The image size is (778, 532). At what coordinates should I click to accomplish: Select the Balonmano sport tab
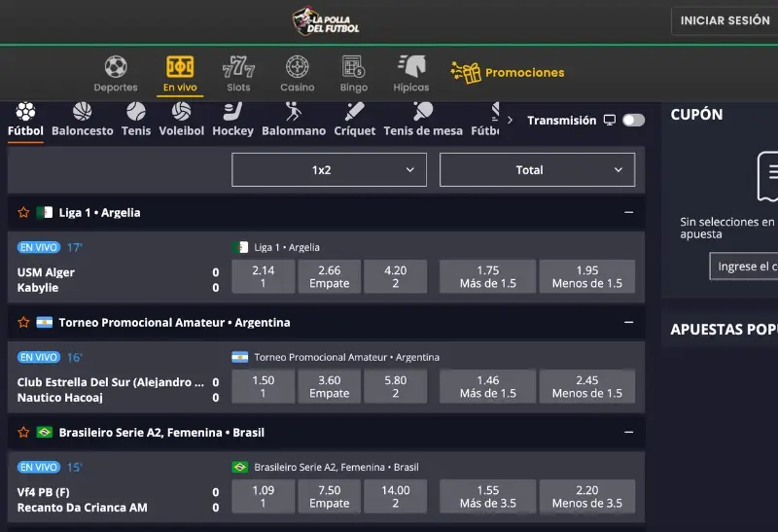point(294,120)
